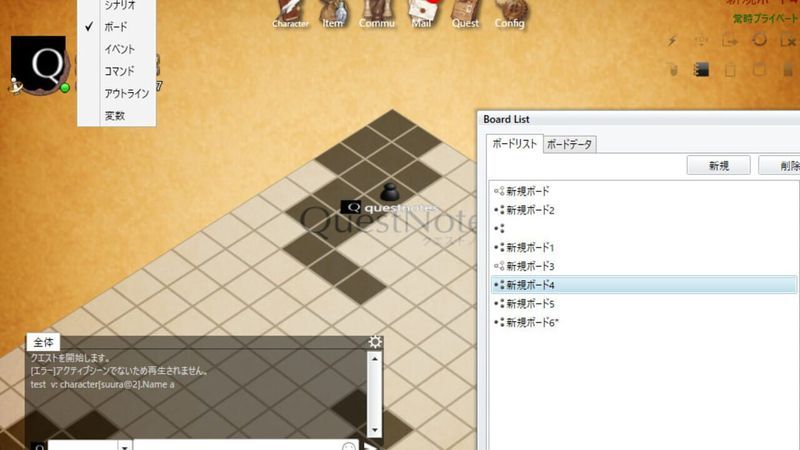Image resolution: width=800 pixels, height=450 pixels.
Task: Open the Commu community icon
Action: coord(377,14)
